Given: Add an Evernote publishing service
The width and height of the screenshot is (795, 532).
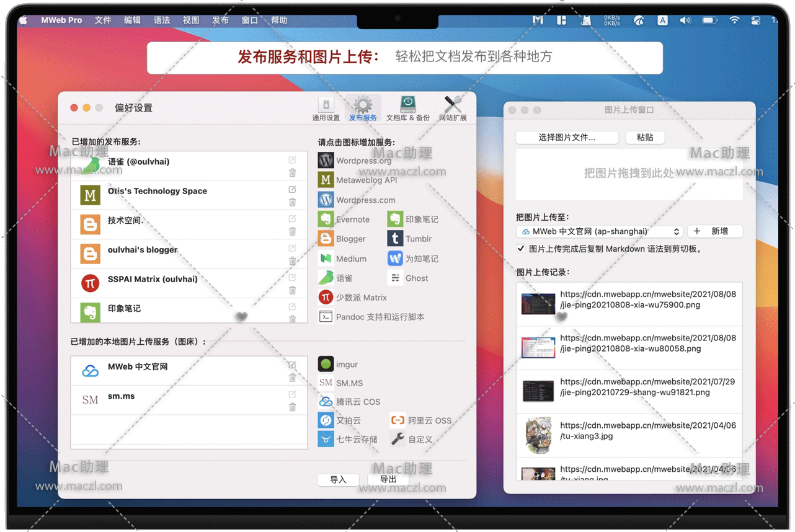Looking at the screenshot, I should point(326,219).
